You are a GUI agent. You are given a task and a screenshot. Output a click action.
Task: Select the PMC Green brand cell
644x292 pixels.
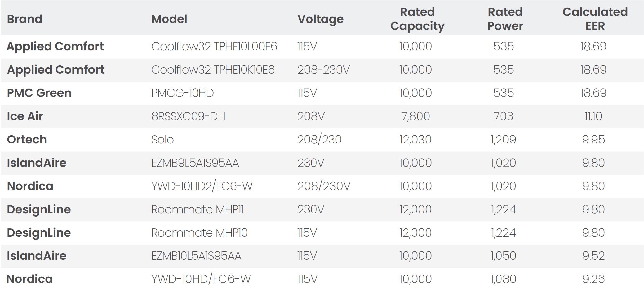coord(39,93)
